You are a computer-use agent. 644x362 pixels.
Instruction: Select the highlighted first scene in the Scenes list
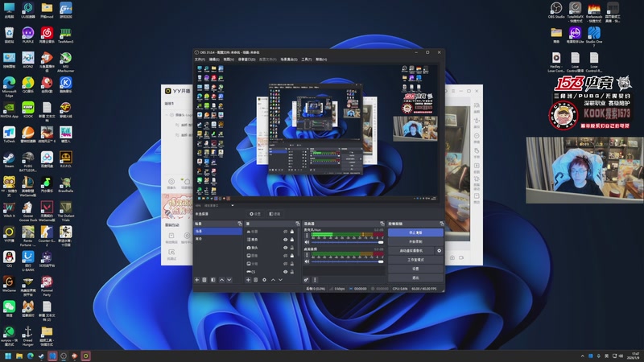point(217,232)
